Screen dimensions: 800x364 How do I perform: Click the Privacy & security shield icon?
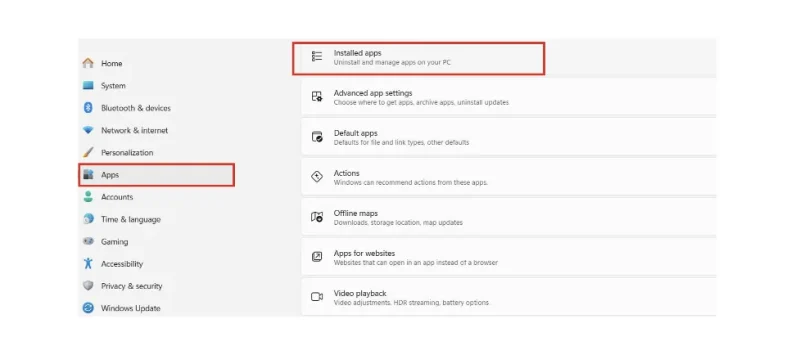pyautogui.click(x=88, y=286)
